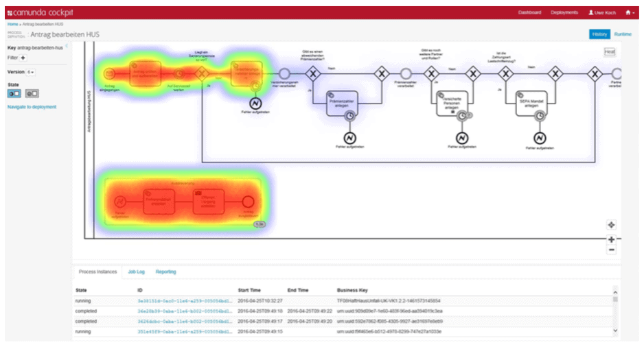
Task: Open the Deployments page
Action: click(564, 13)
